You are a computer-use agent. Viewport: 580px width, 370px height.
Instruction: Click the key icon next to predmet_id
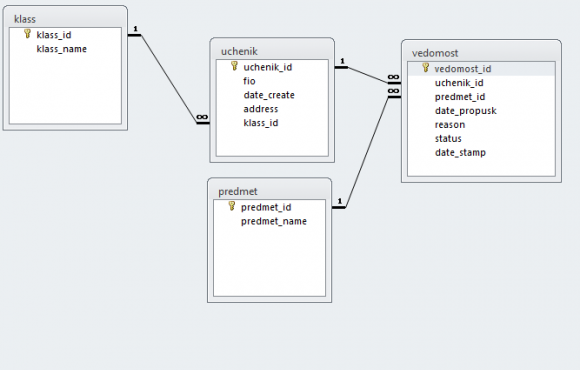tap(232, 206)
